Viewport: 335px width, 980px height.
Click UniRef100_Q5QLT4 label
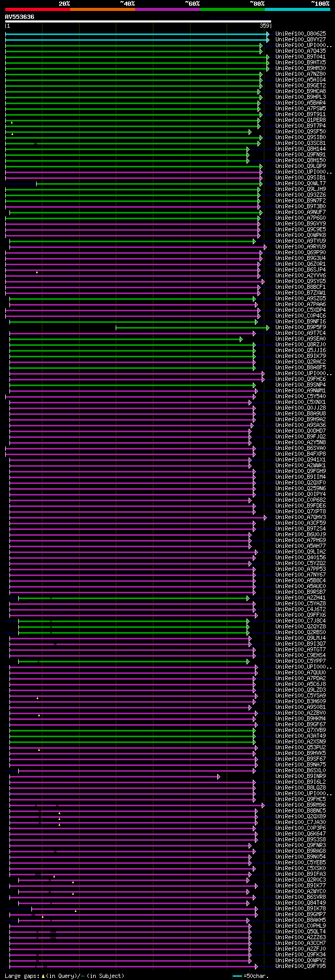300,931
